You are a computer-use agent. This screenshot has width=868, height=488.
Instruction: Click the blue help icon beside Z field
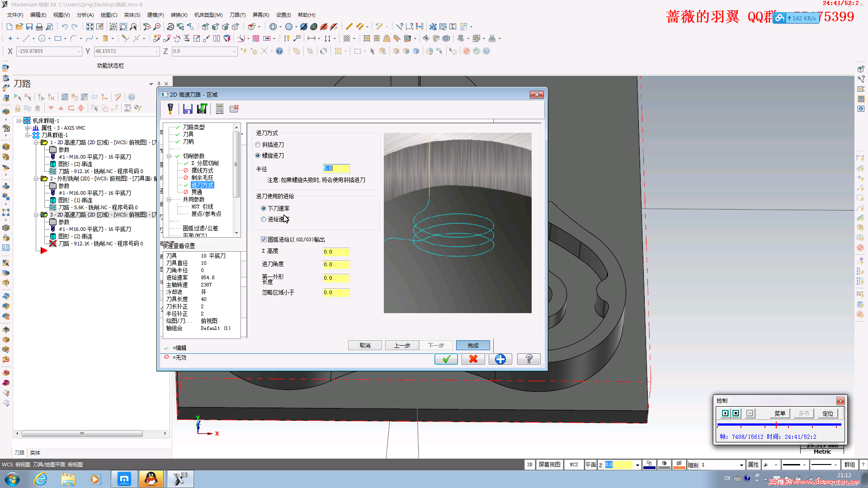coord(279,51)
